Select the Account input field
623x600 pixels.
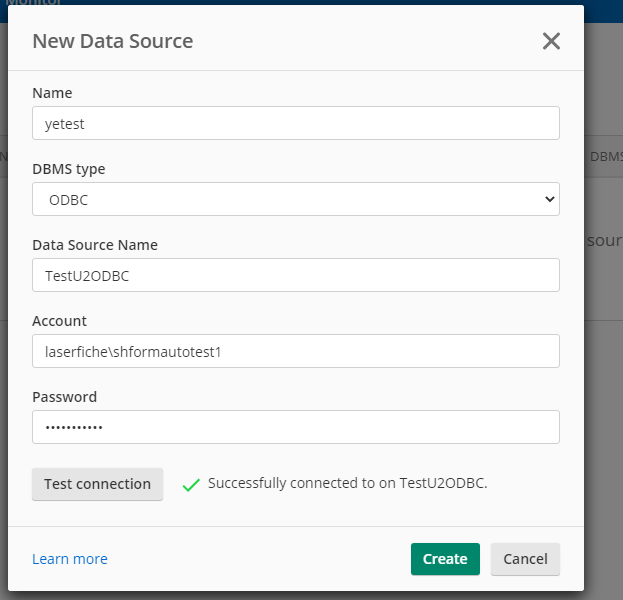pos(295,351)
